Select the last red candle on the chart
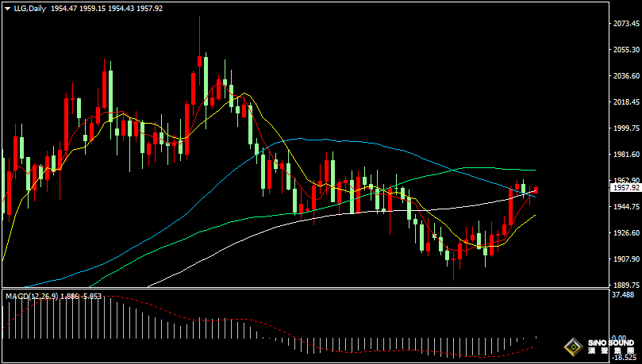 point(536,190)
